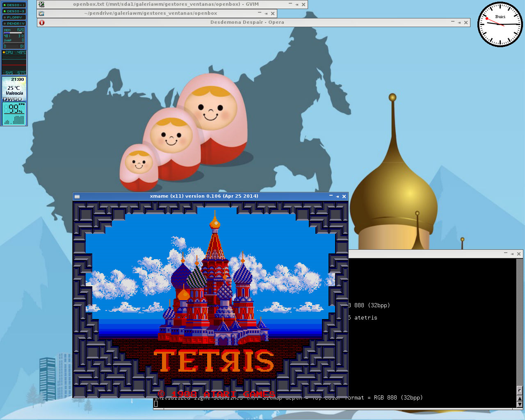Focus the GVIM window via its title
This screenshot has height=420, width=525.
point(166,5)
